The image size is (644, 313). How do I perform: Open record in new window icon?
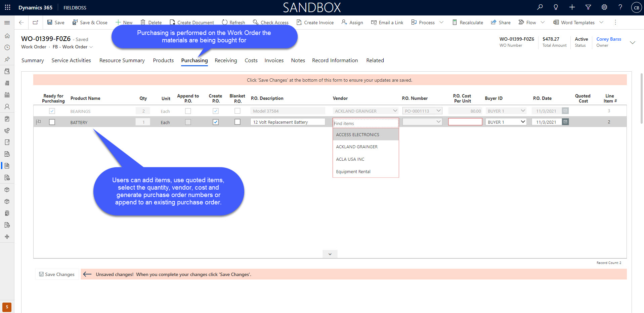(x=35, y=23)
